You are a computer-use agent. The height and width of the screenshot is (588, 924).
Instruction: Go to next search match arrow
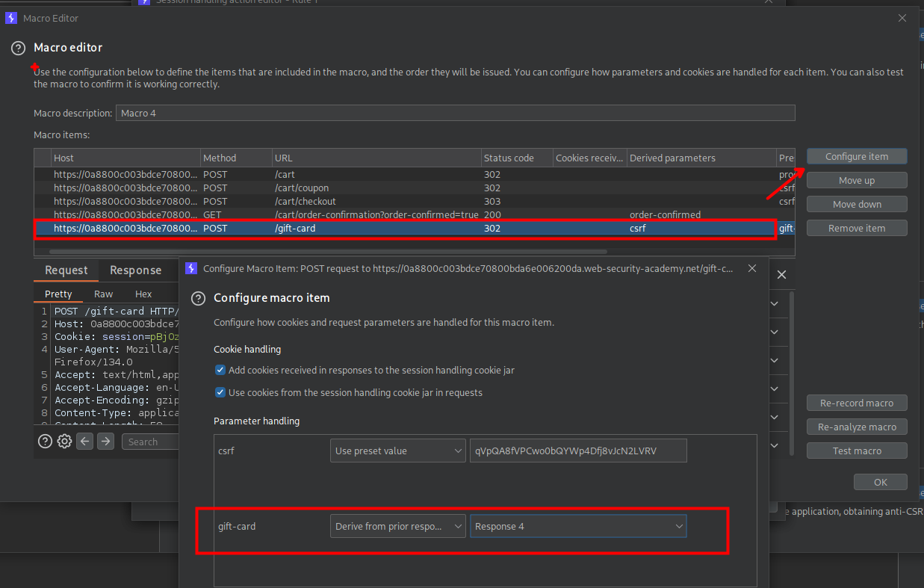[105, 442]
